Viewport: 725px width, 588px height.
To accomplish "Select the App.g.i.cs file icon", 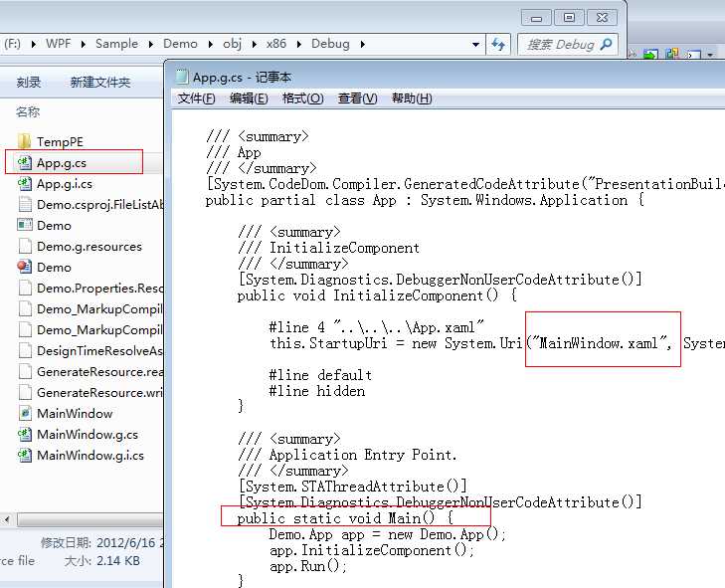I will point(24,184).
